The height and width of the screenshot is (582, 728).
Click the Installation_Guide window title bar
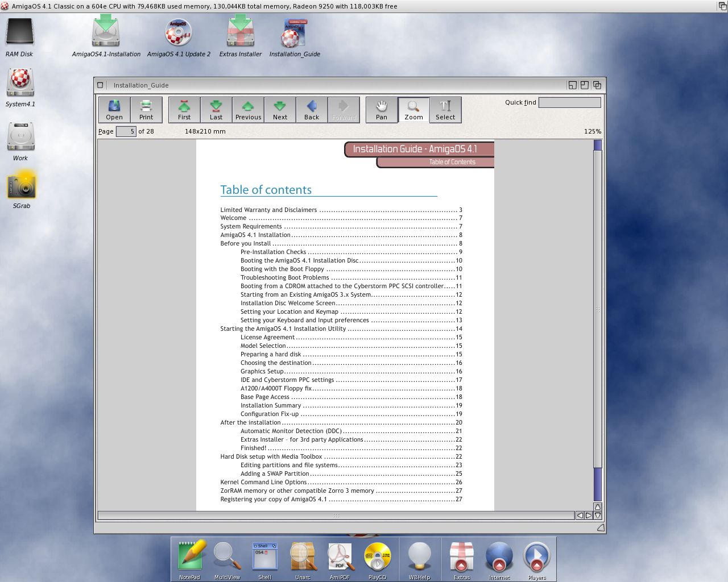click(x=336, y=85)
